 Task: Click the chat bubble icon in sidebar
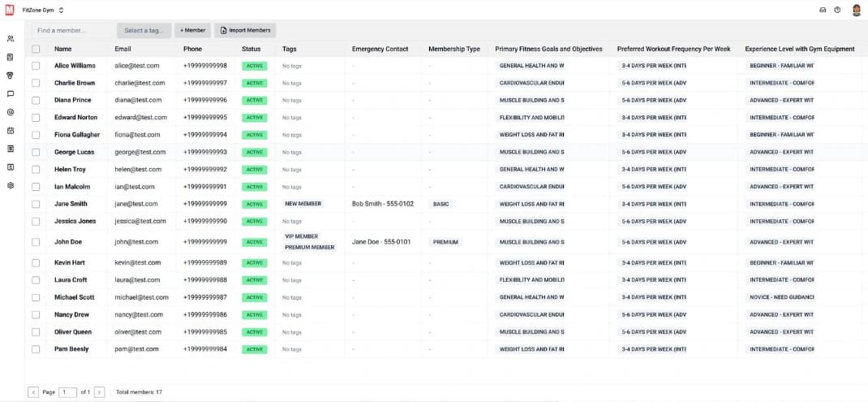tap(11, 93)
